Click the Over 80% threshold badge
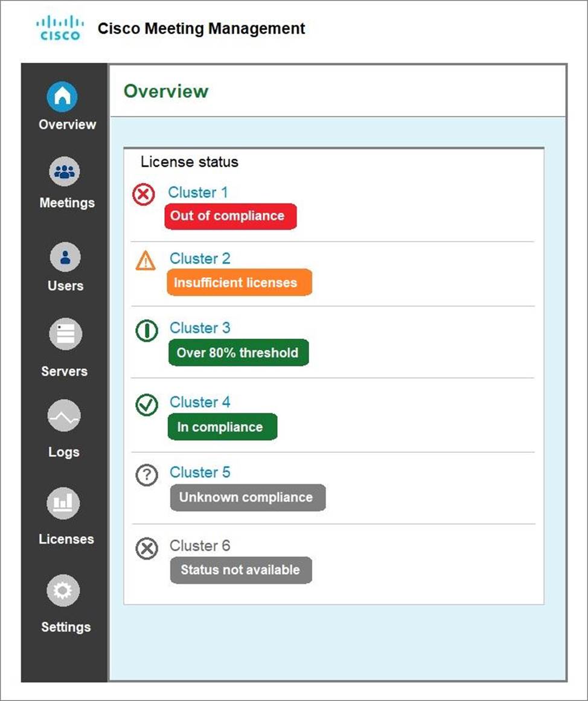 238,353
